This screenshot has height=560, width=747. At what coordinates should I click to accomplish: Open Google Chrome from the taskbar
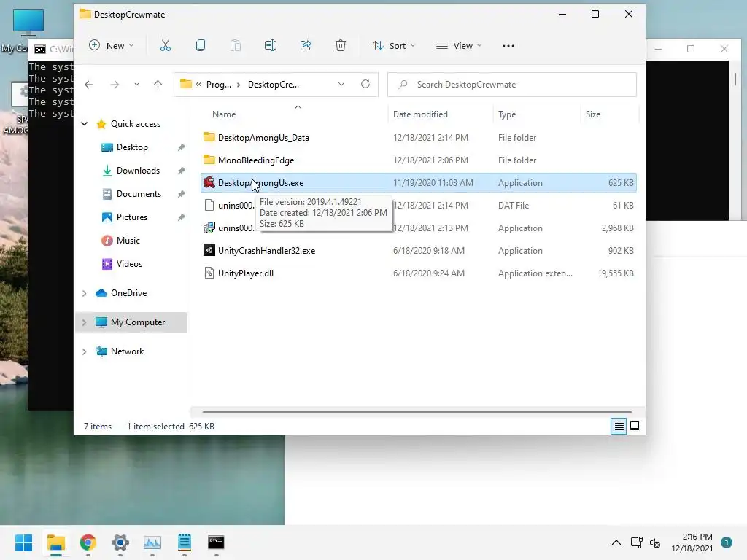88,542
